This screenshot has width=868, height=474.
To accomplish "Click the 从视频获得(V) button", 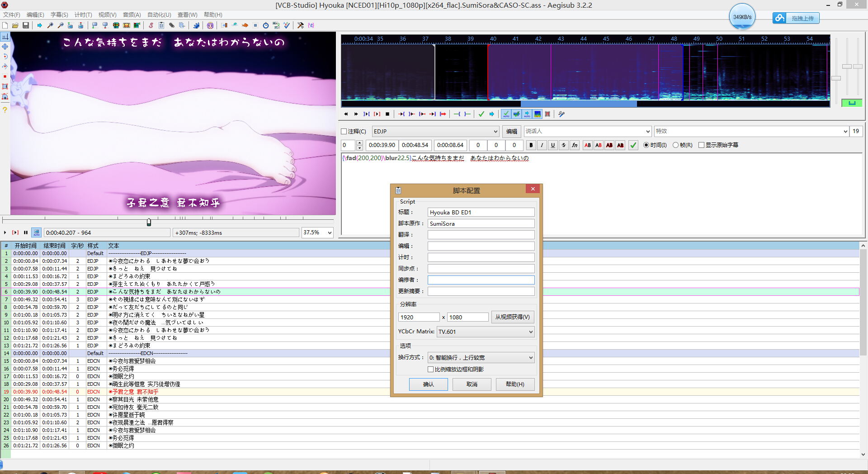I will click(x=512, y=317).
